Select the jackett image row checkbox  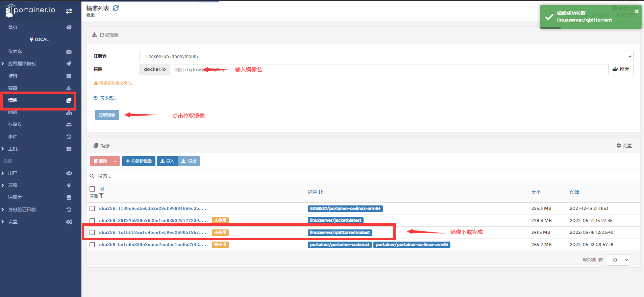pos(92,221)
